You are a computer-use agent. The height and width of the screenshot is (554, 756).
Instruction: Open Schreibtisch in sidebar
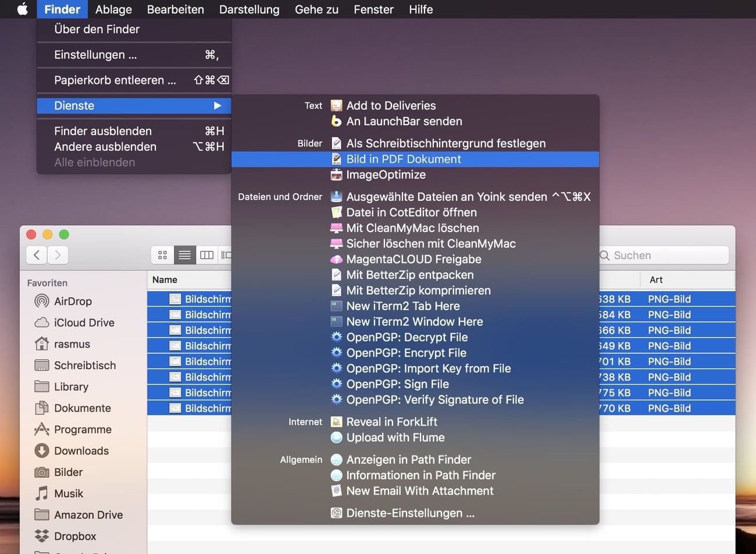coord(83,365)
